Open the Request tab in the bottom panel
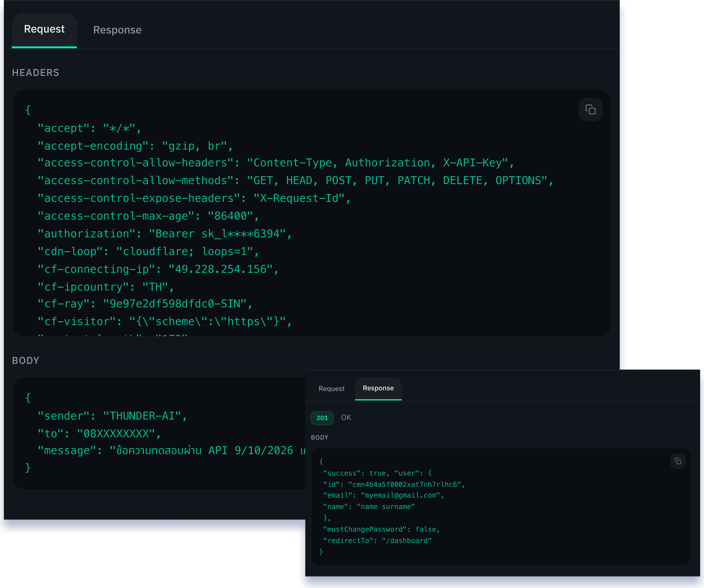The width and height of the screenshot is (704, 588). pos(331,388)
